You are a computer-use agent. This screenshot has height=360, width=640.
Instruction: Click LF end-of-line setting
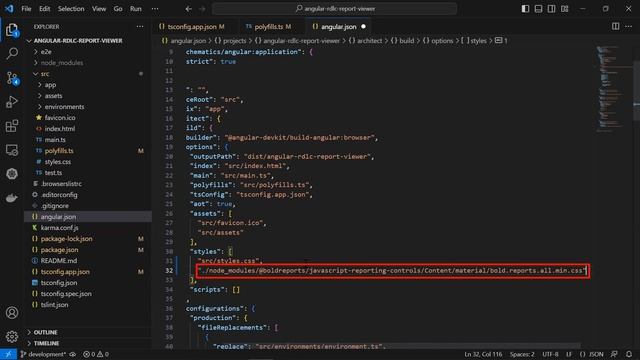(x=569, y=354)
